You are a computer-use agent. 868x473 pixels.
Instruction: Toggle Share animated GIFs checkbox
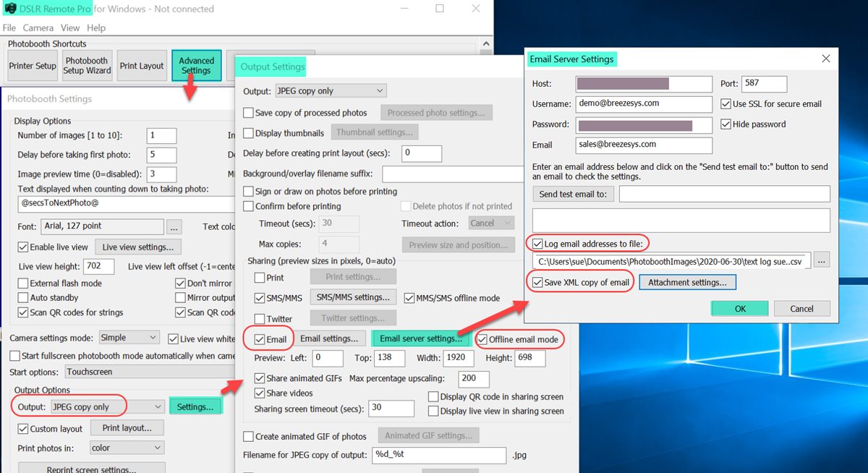(260, 378)
